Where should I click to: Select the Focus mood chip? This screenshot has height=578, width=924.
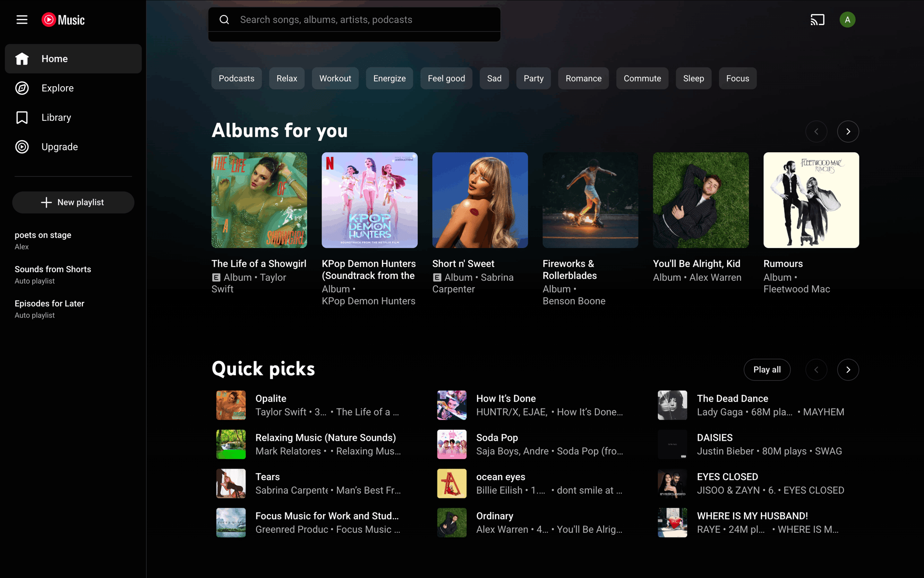(x=737, y=79)
